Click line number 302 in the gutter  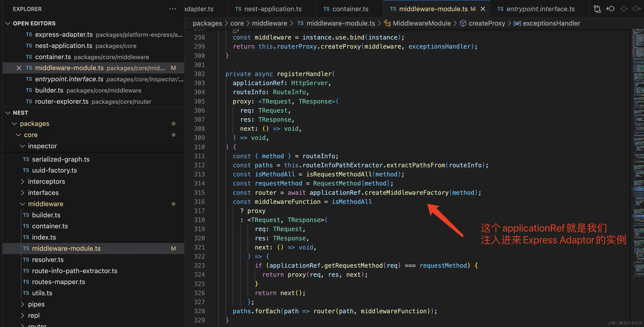click(x=199, y=74)
